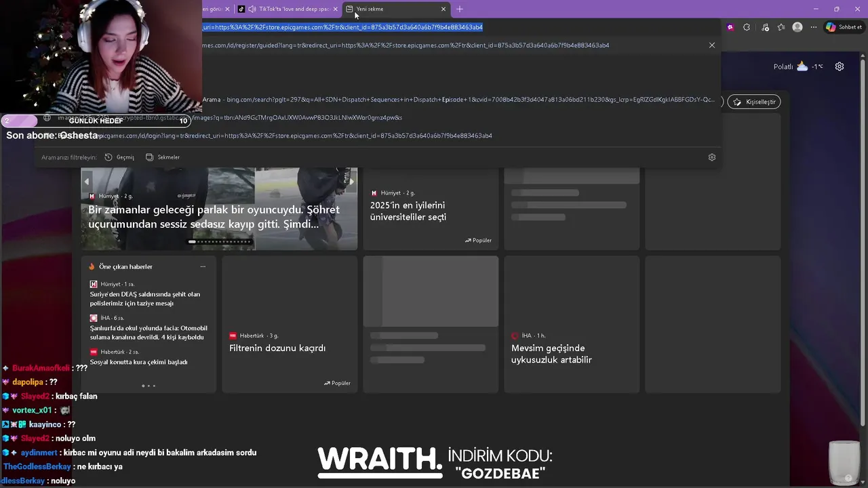Open the media control music icon
Viewport: 868px width, 488px height.
click(x=766, y=27)
